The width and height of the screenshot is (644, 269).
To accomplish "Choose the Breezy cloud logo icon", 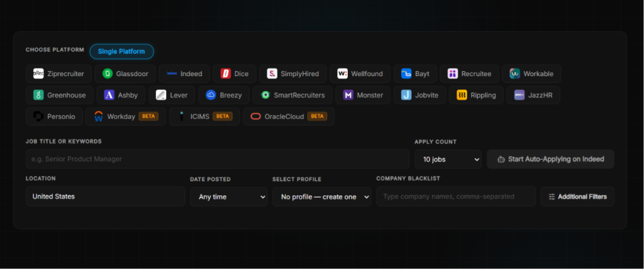I will (211, 96).
